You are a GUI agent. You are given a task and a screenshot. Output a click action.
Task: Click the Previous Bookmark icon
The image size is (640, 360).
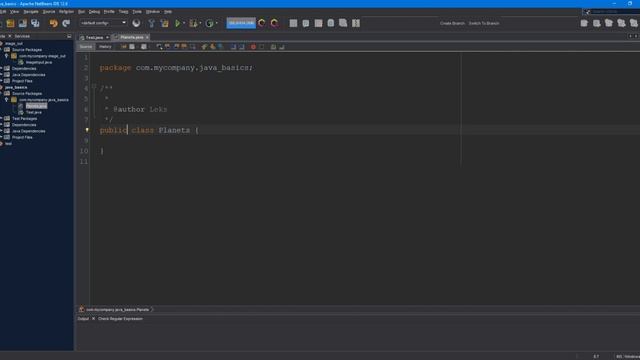tap(204, 47)
